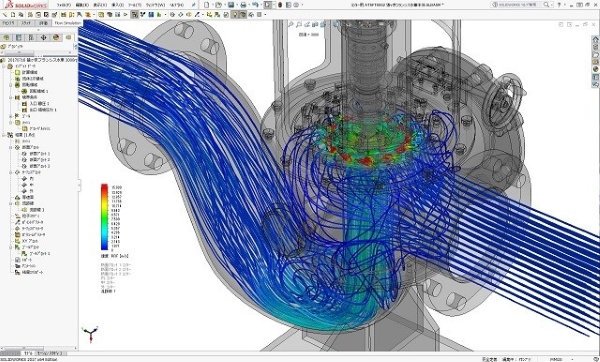
Task: Open the first menu in the menu bar
Action: click(x=64, y=5)
